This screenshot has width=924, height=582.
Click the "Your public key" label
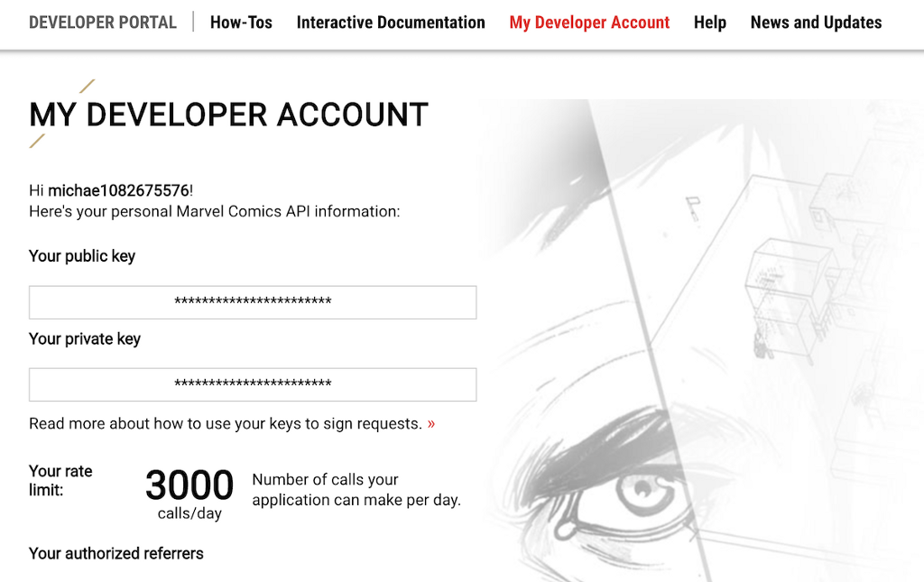pyautogui.click(x=82, y=256)
